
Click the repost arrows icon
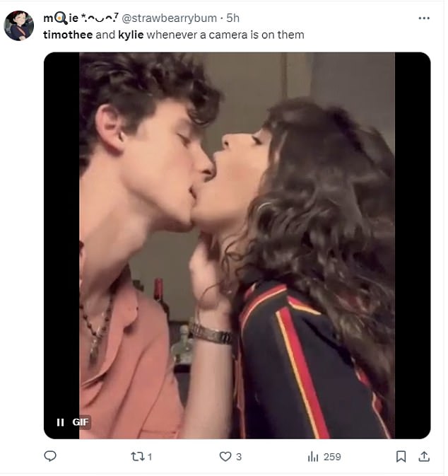[x=137, y=457]
